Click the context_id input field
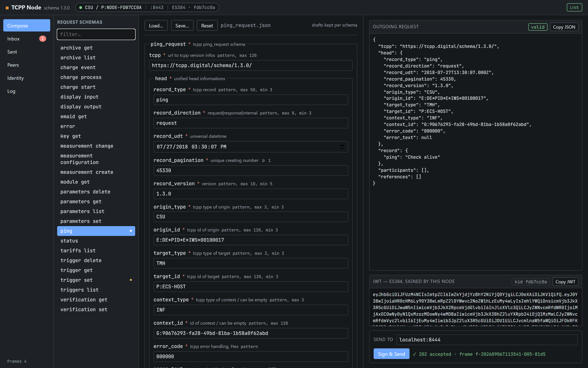Image resolution: width=588 pixels, height=368 pixels. [x=251, y=333]
